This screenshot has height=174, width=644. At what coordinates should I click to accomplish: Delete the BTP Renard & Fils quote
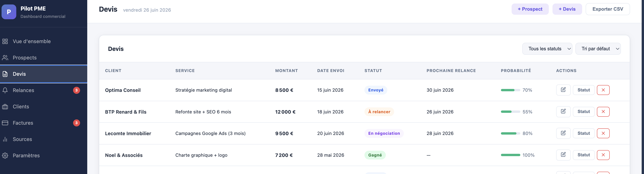tap(603, 112)
